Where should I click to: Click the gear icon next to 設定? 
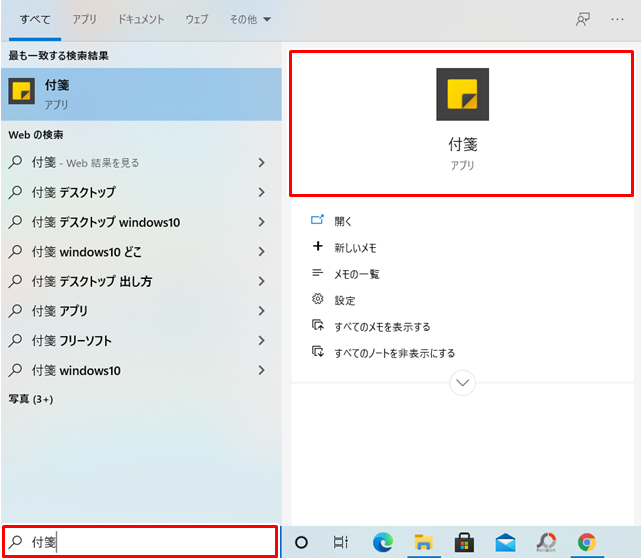click(318, 299)
